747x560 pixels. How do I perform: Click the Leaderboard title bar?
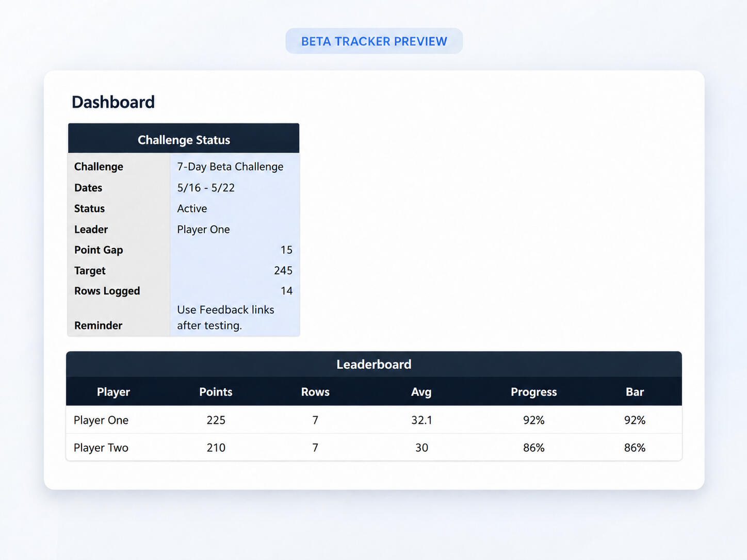[374, 364]
